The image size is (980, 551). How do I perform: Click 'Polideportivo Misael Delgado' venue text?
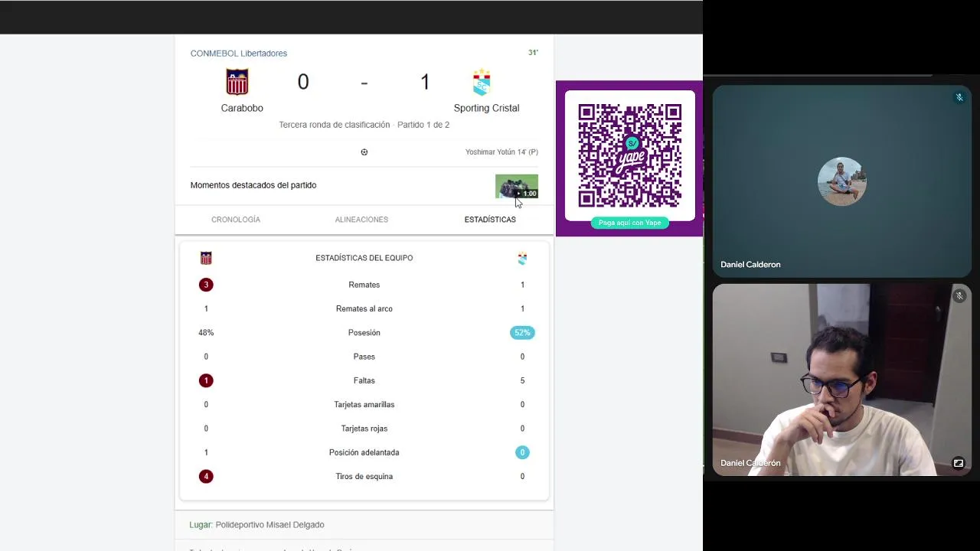click(270, 525)
